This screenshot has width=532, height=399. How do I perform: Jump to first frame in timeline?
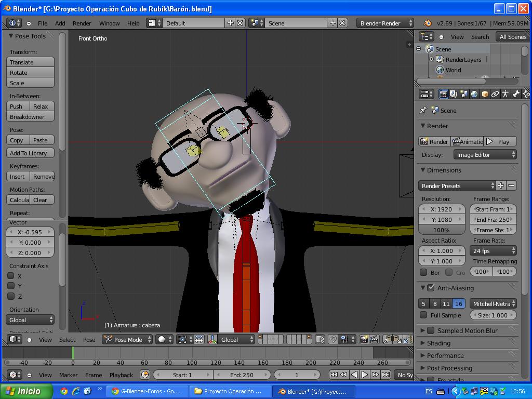pyautogui.click(x=334, y=375)
